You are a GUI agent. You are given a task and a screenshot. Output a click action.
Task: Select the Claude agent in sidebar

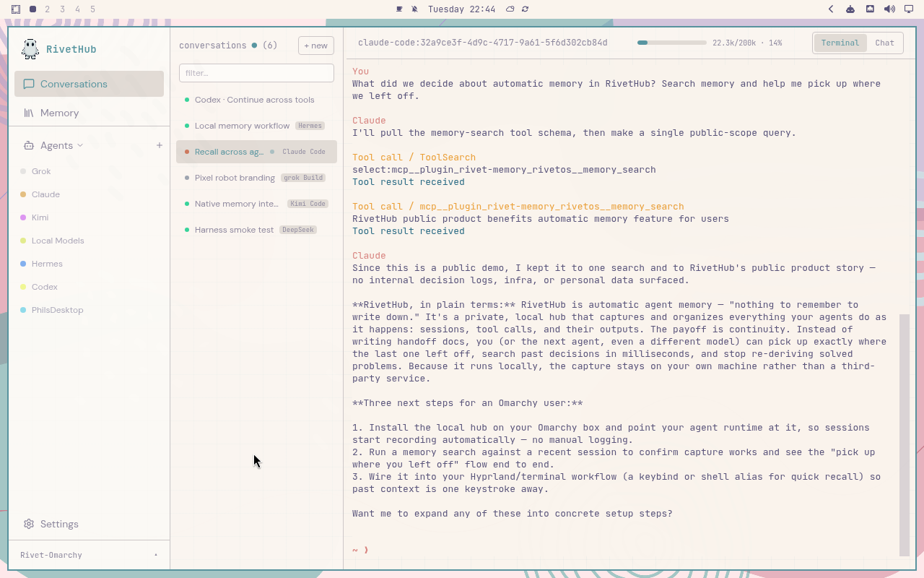[89, 194]
